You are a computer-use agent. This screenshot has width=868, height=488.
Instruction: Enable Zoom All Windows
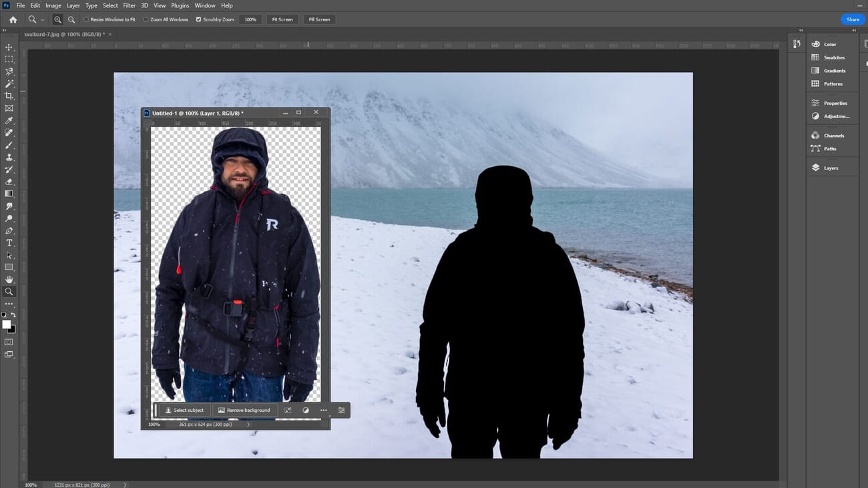146,19
